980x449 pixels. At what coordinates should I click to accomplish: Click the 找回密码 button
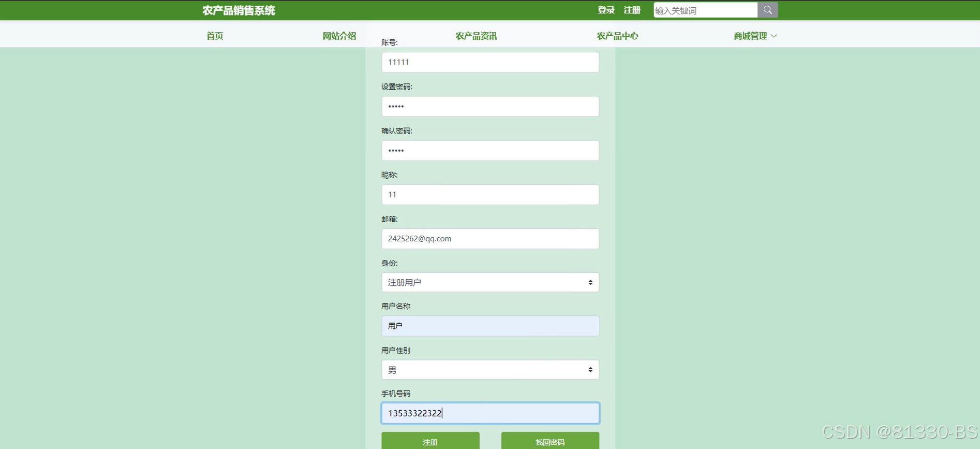coord(550,441)
